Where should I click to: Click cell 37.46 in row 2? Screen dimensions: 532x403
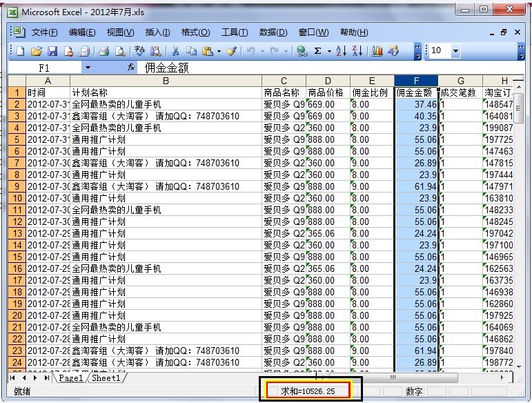click(x=416, y=104)
